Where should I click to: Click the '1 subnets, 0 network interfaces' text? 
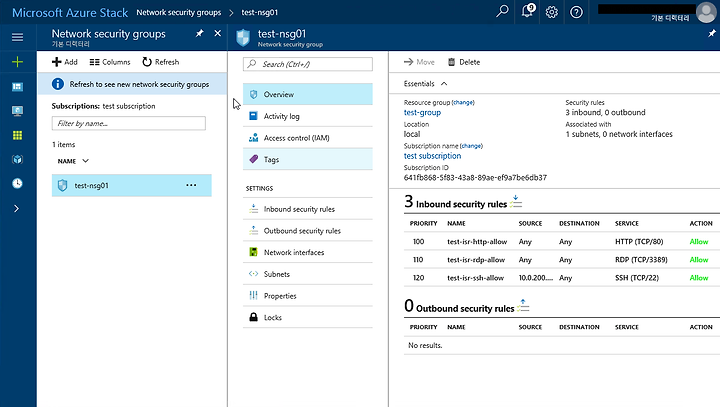point(619,134)
